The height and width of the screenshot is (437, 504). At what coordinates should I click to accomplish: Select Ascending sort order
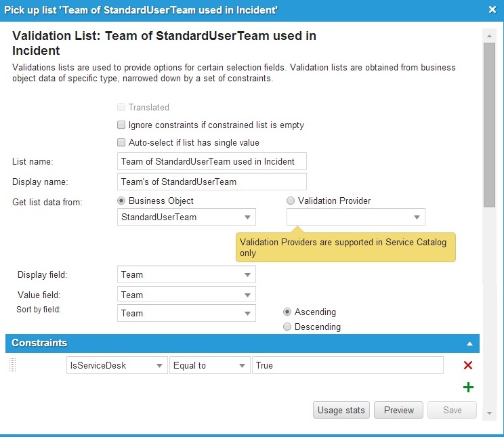287,312
